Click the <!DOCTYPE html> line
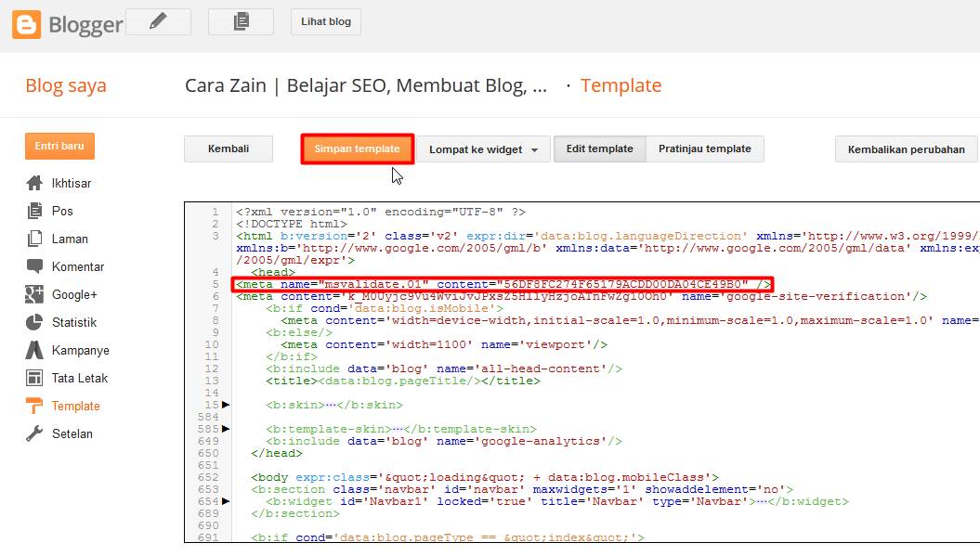Screen dimensions: 980x556 click(x=292, y=224)
